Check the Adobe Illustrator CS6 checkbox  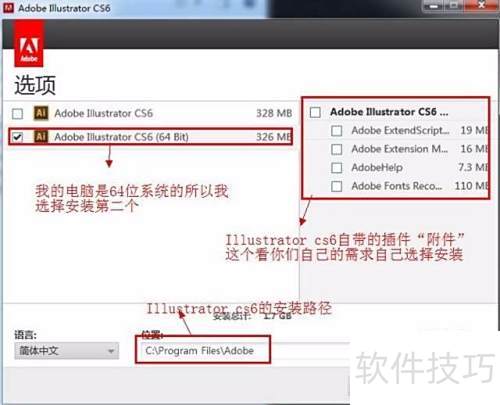[17, 114]
